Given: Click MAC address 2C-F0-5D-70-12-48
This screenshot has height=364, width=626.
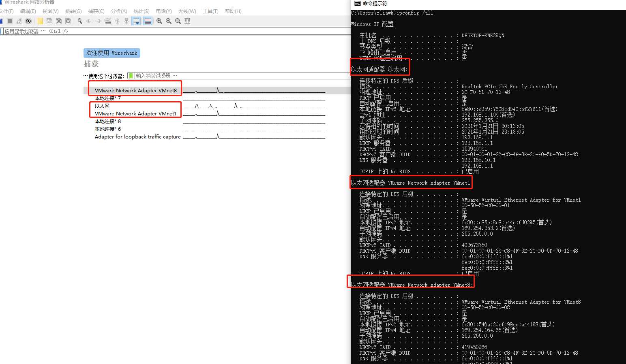Looking at the screenshot, I should 486,92.
